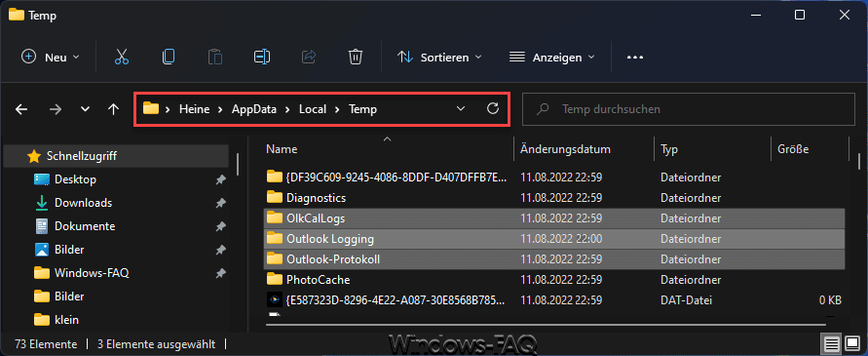This screenshot has height=356, width=868.
Task: Click Dateiordner type of PhotoCache row
Action: pos(691,280)
